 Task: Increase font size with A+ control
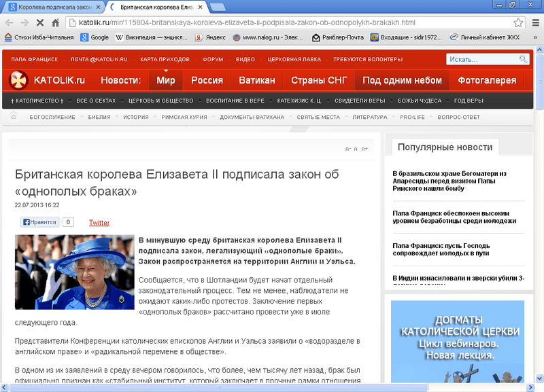coord(364,149)
